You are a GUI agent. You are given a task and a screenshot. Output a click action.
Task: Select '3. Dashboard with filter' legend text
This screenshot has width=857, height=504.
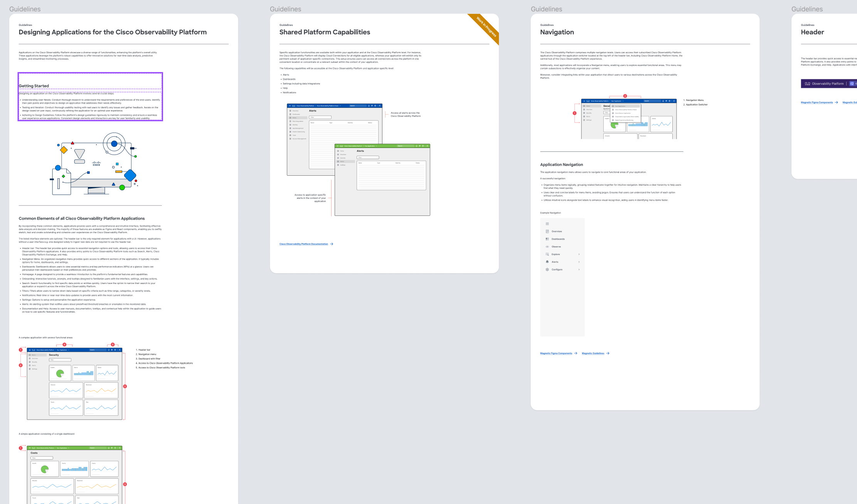[148, 359]
